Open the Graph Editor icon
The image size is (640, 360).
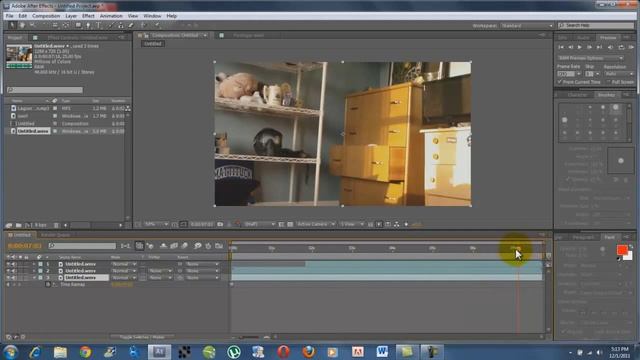click(219, 246)
